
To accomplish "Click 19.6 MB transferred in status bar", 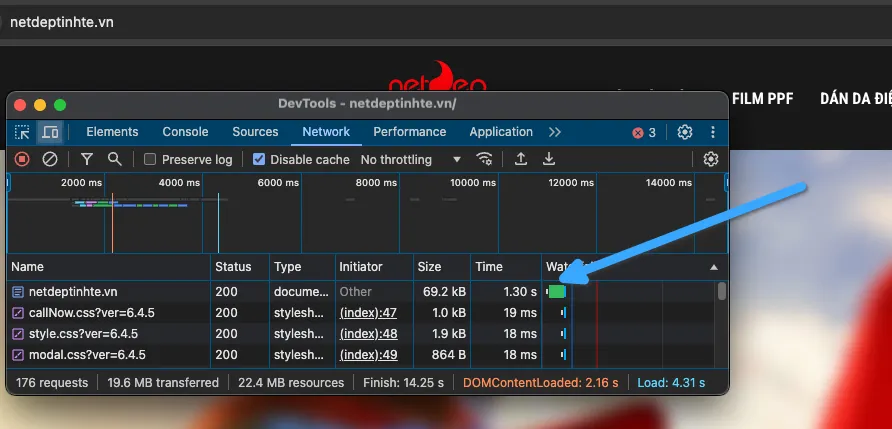I will coord(163,383).
